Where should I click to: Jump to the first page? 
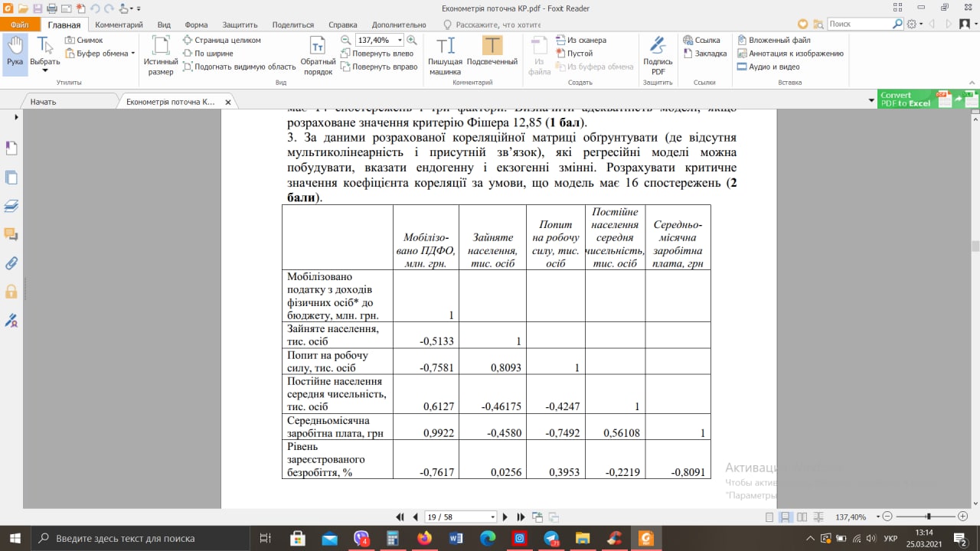click(400, 517)
